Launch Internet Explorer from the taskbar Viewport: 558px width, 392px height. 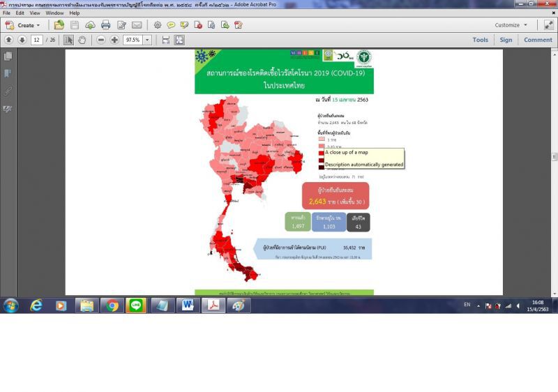pos(36,306)
